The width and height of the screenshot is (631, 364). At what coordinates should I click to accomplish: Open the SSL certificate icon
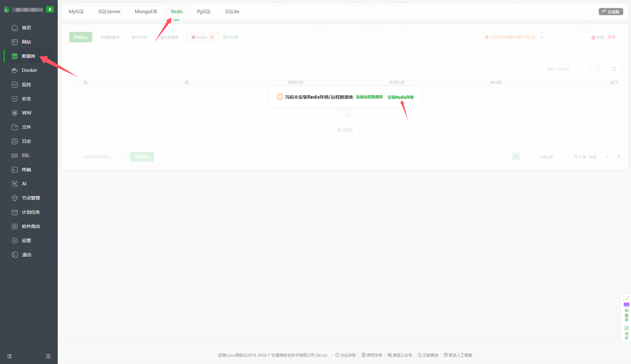pyautogui.click(x=15, y=155)
